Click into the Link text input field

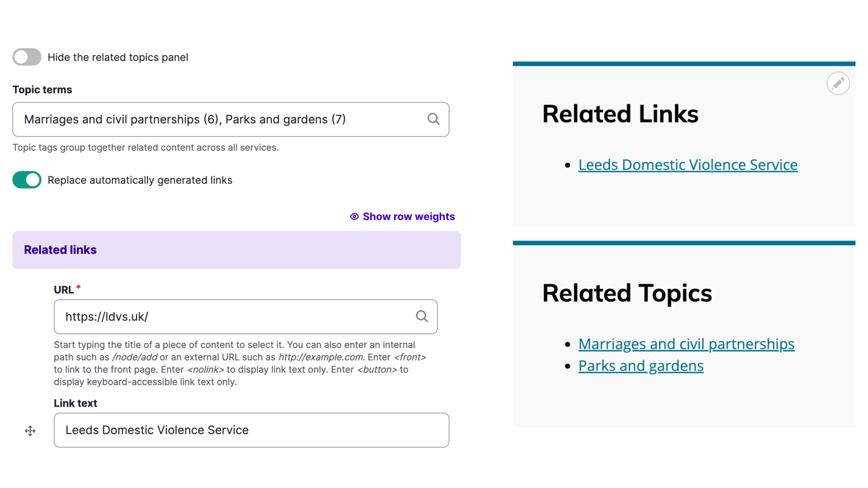pos(251,430)
